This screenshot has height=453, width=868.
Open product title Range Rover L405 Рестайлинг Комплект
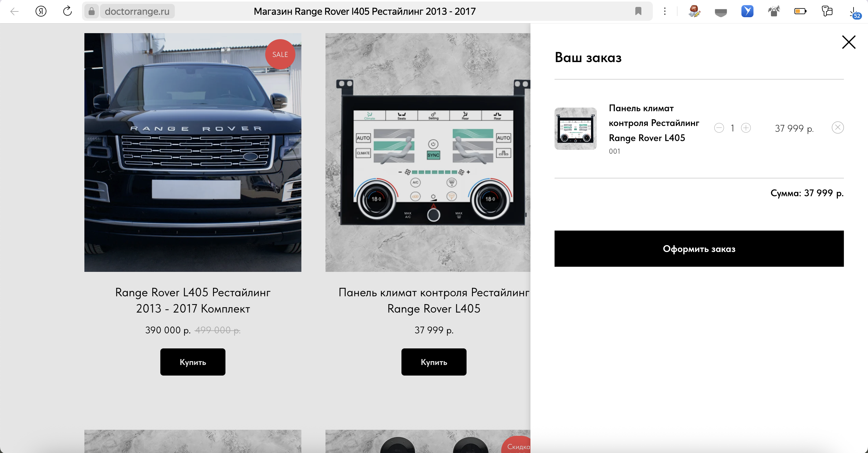pos(193,300)
